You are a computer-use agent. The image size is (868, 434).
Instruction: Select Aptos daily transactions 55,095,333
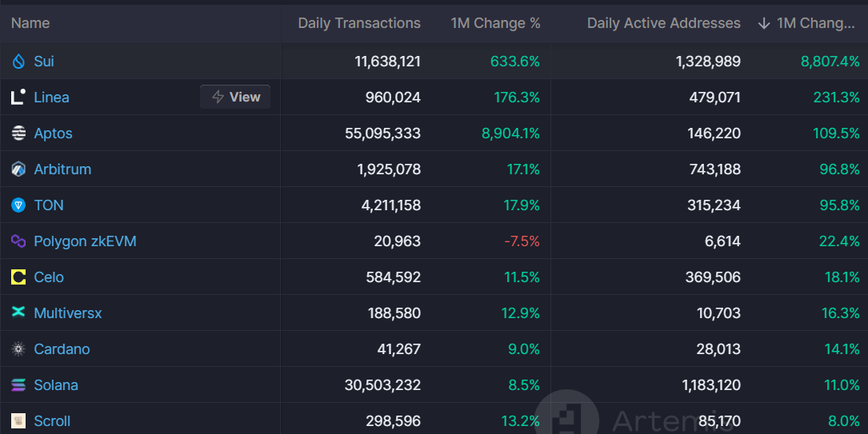pyautogui.click(x=382, y=133)
